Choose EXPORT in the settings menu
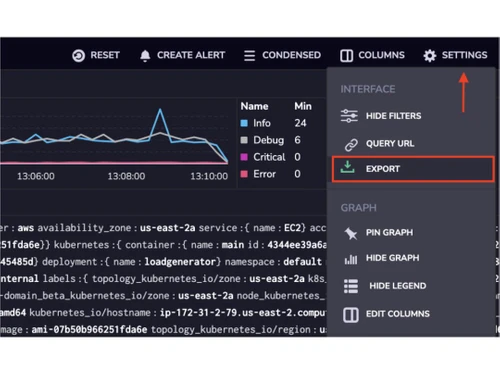 tap(383, 169)
